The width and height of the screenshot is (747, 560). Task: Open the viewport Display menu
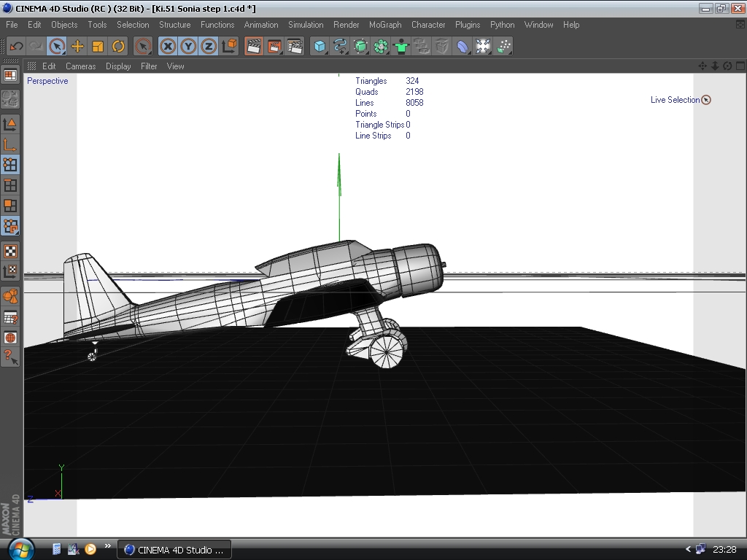pyautogui.click(x=118, y=66)
